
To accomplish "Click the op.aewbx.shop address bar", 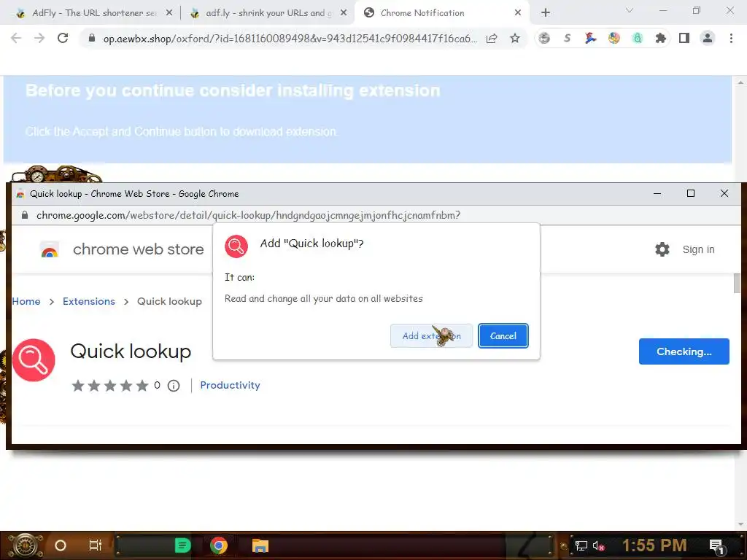I will pyautogui.click(x=290, y=39).
